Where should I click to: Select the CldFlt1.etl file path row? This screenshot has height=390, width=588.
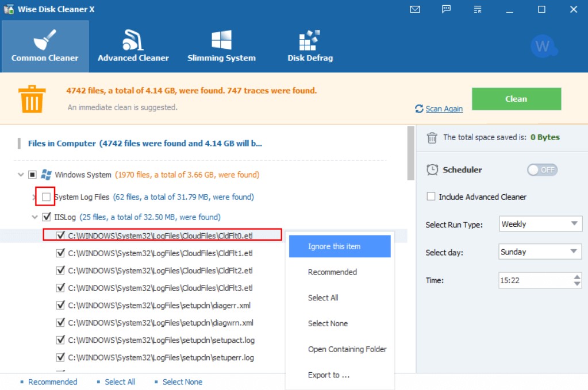point(160,253)
